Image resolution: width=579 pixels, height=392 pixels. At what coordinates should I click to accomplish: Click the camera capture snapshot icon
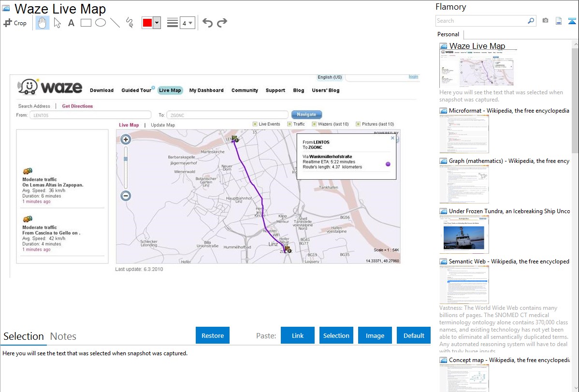coord(545,21)
